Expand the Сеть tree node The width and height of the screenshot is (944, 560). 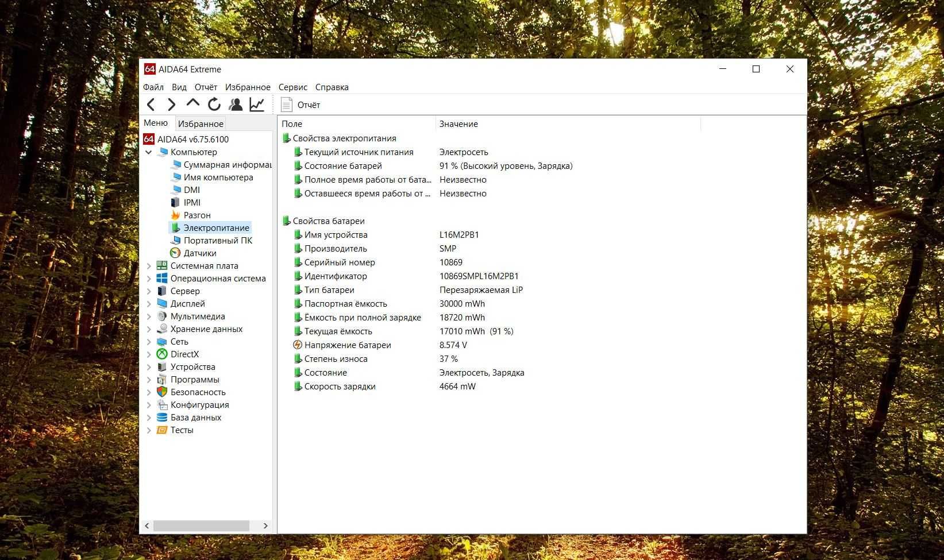[149, 342]
